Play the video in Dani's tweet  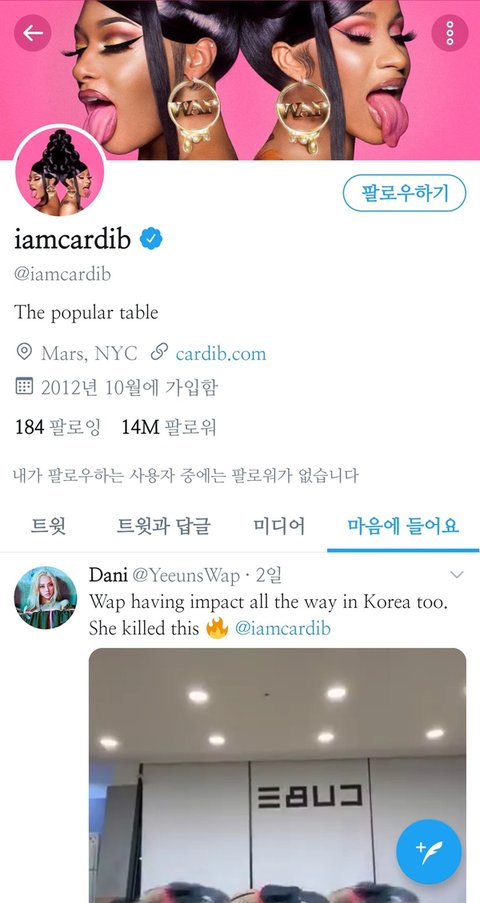pyautogui.click(x=277, y=775)
